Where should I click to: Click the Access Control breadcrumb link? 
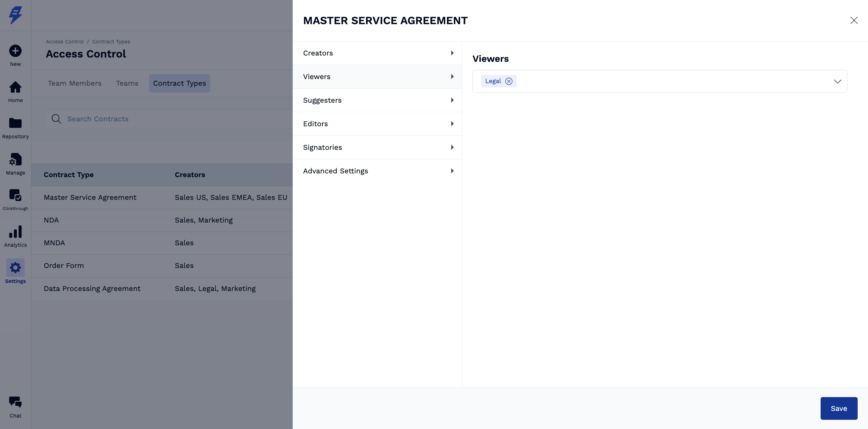coord(65,42)
